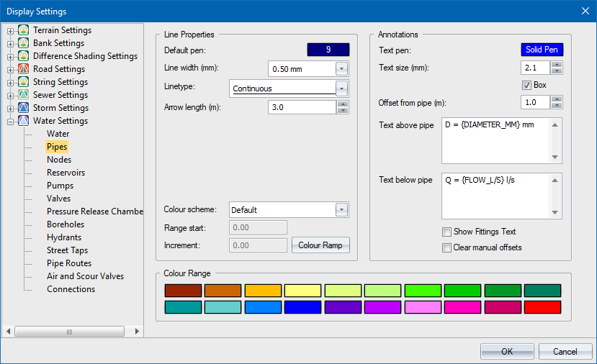The height and width of the screenshot is (364, 597).
Task: Tick the Clear manual offsets checkbox
Action: pyautogui.click(x=447, y=247)
